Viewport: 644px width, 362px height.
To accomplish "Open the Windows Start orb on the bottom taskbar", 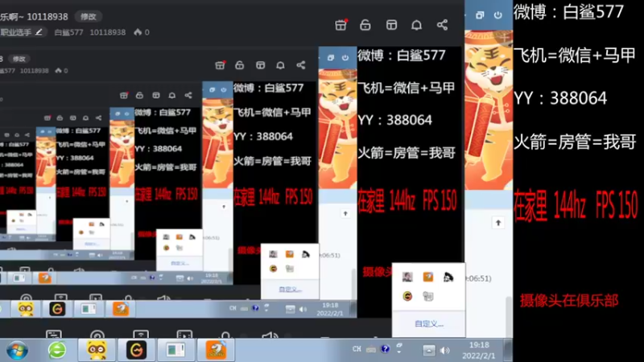I will click(17, 351).
